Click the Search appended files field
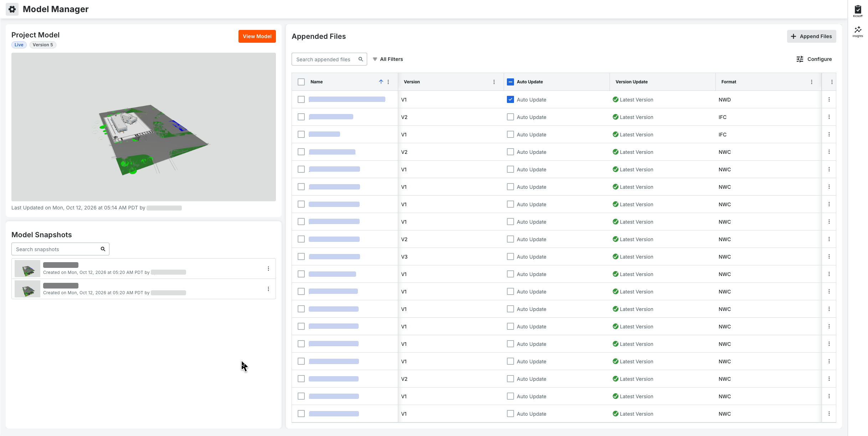The image size is (868, 436). (329, 59)
